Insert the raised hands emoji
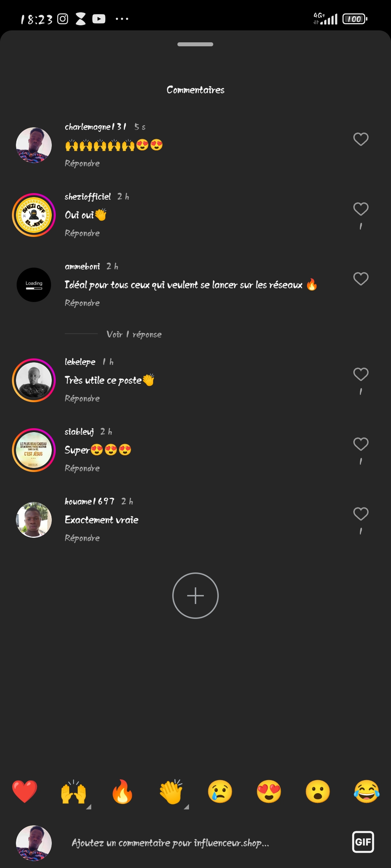Viewport: 391px width, 868px height. click(73, 791)
